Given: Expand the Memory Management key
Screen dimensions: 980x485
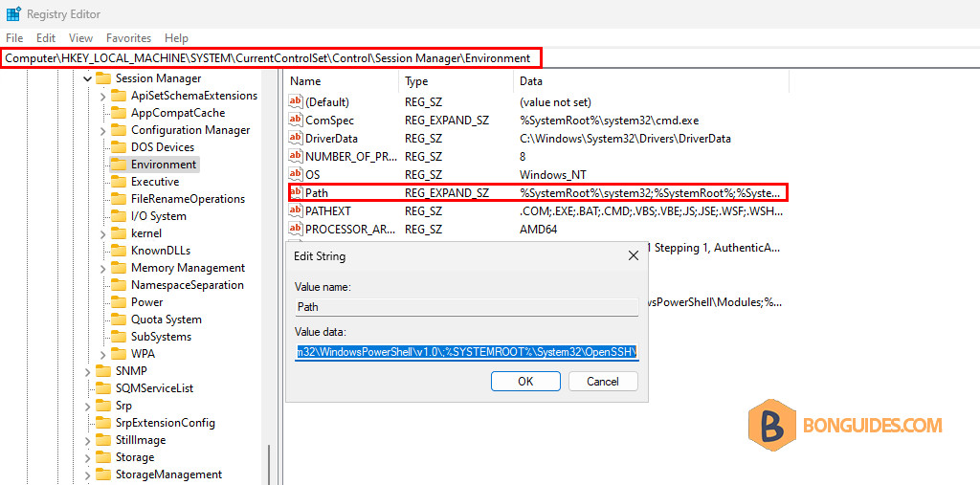Looking at the screenshot, I should point(103,268).
